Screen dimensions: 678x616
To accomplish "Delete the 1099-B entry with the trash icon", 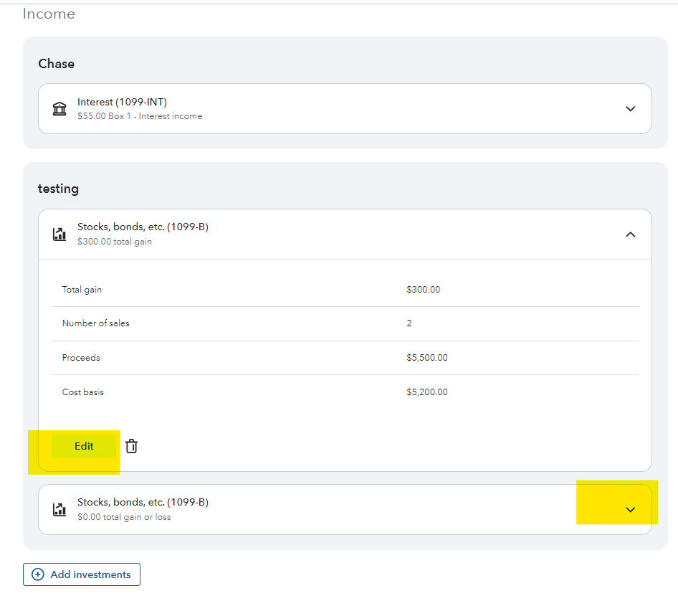I will [x=131, y=446].
